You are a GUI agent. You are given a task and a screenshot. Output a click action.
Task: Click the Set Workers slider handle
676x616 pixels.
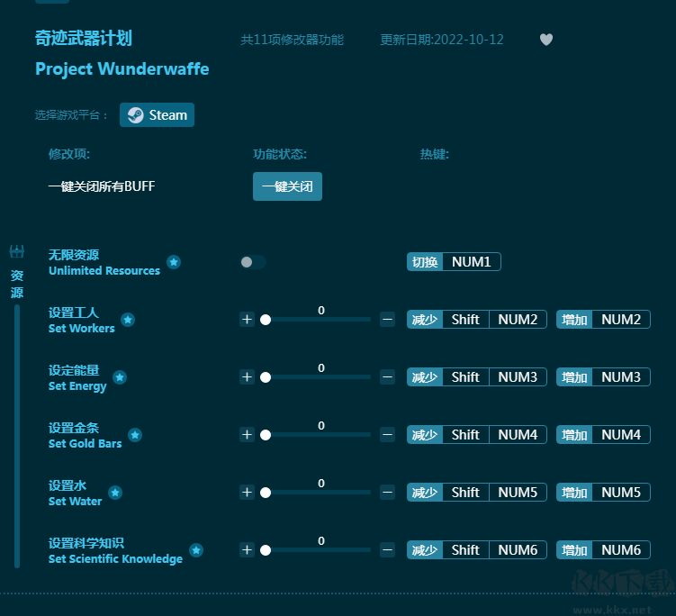[266, 320]
